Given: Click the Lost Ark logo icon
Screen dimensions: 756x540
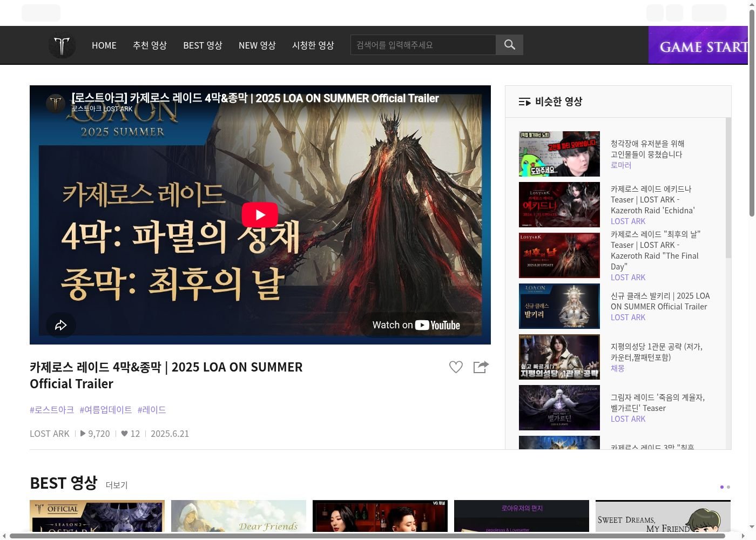Looking at the screenshot, I should pos(62,45).
